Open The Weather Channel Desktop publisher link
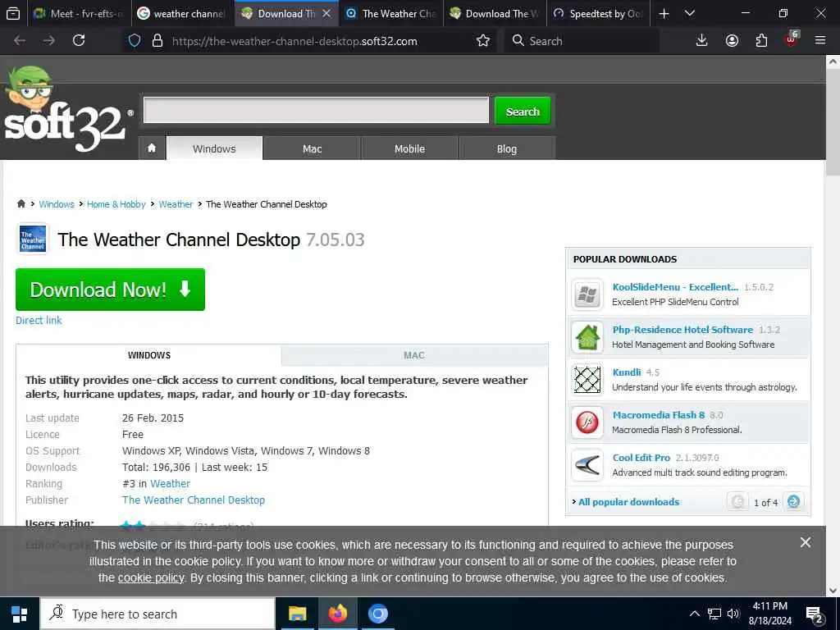Image resolution: width=840 pixels, height=630 pixels. (194, 500)
